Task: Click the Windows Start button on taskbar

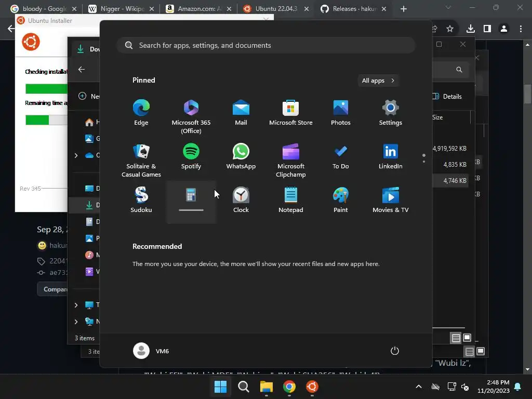Action: point(220,387)
